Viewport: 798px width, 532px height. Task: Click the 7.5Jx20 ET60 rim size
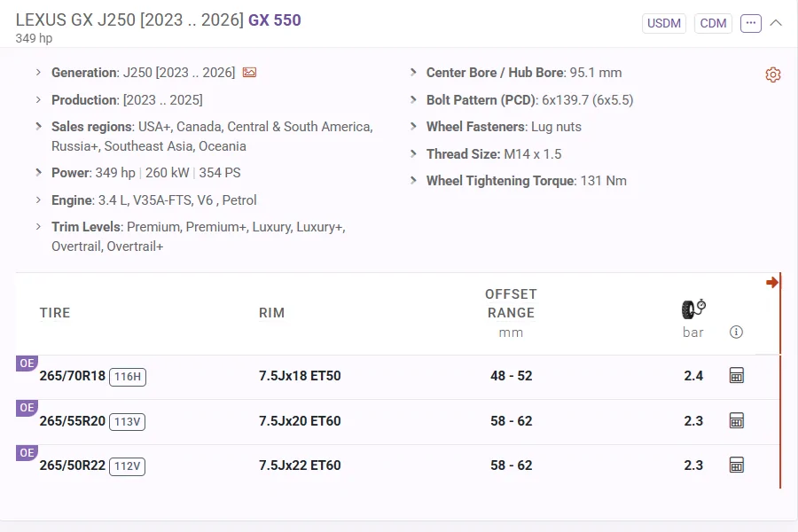coord(300,420)
